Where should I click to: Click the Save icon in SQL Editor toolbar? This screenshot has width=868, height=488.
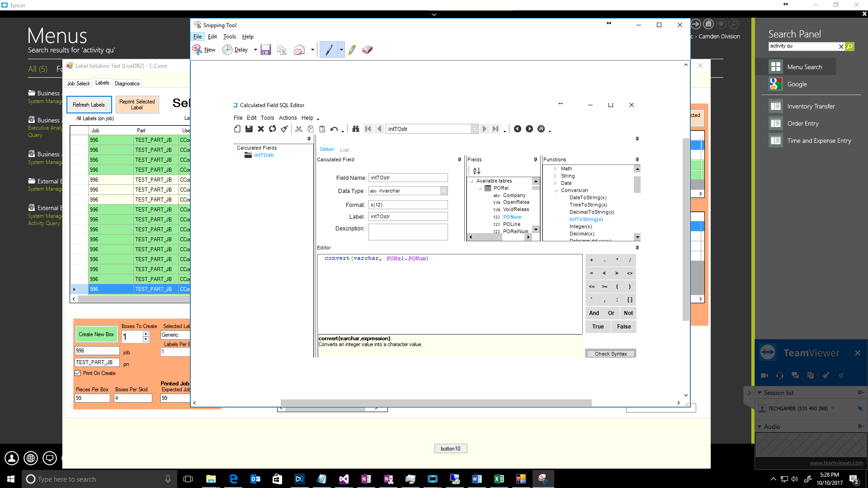tap(249, 129)
